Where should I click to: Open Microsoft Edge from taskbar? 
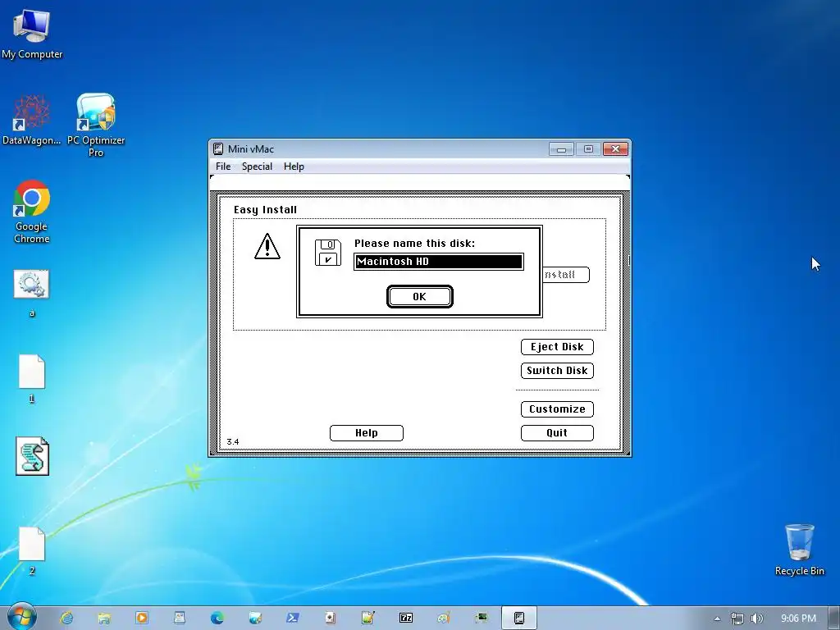(x=217, y=618)
